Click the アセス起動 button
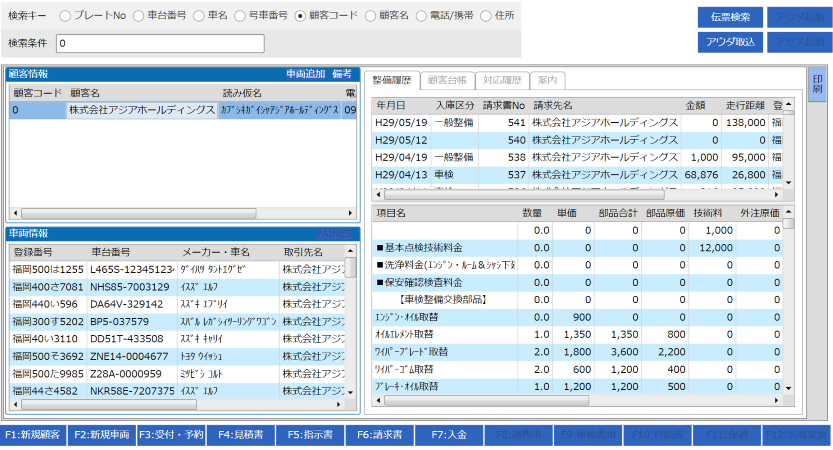Image resolution: width=833 pixels, height=450 pixels. tap(800, 42)
